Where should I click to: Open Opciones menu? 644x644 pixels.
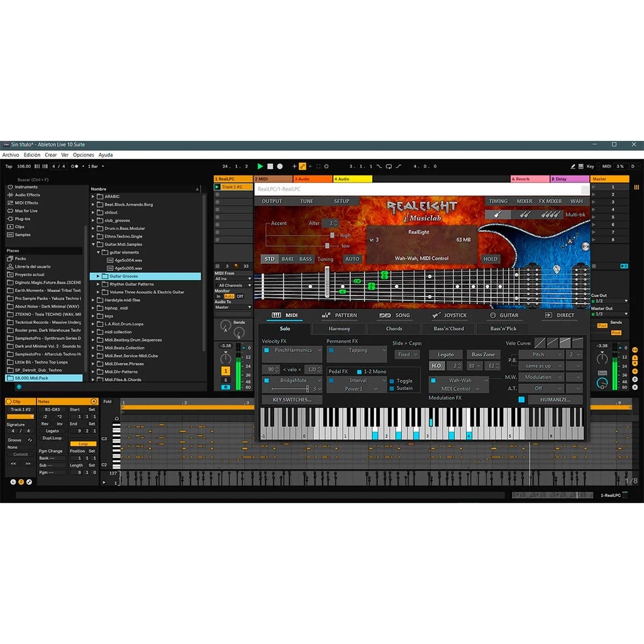pos(84,155)
